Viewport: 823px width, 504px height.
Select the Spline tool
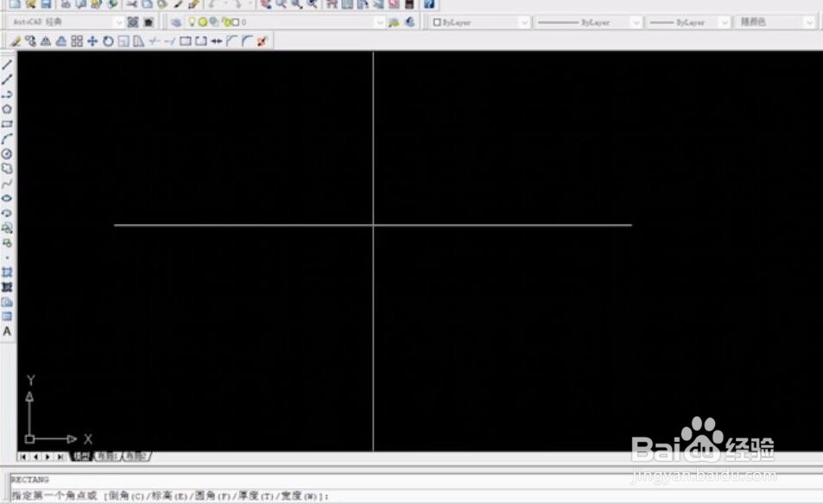coord(7,184)
